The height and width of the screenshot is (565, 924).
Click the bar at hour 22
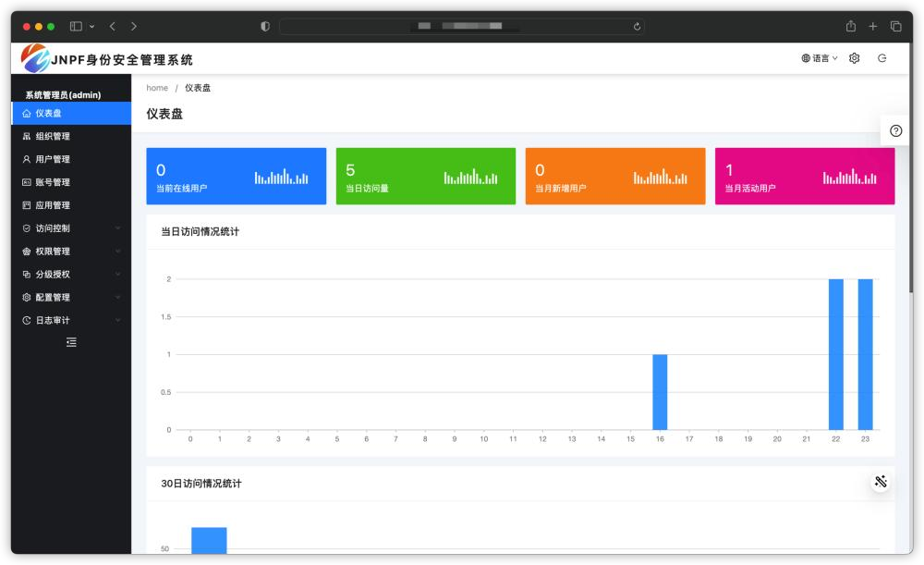tap(835, 354)
